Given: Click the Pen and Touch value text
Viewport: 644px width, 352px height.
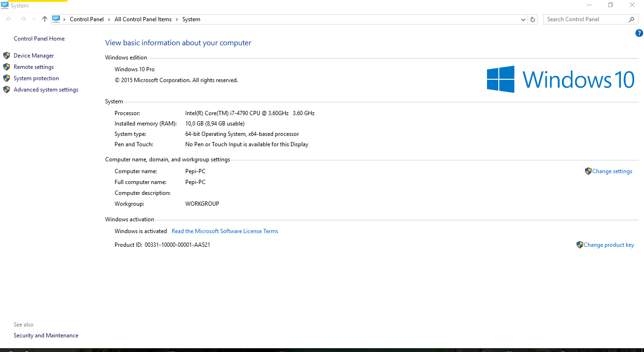Looking at the screenshot, I should point(247,144).
